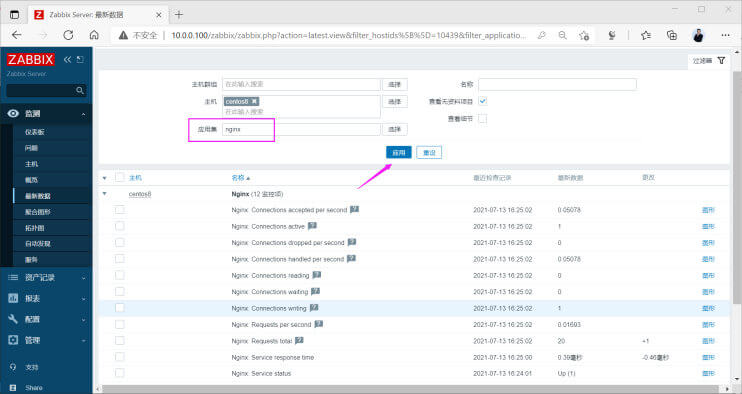The width and height of the screenshot is (742, 394).
Task: Click the browser zoom magnifier icon
Action: click(x=563, y=35)
